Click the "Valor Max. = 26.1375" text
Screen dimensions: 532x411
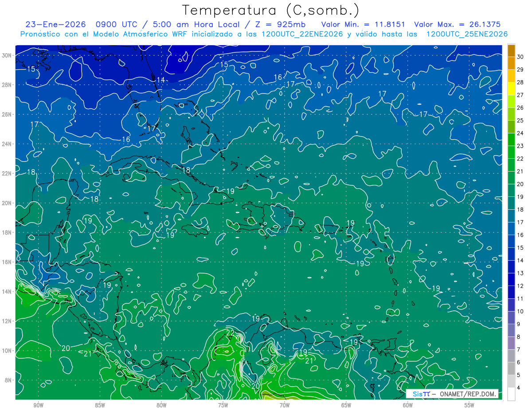click(x=458, y=24)
